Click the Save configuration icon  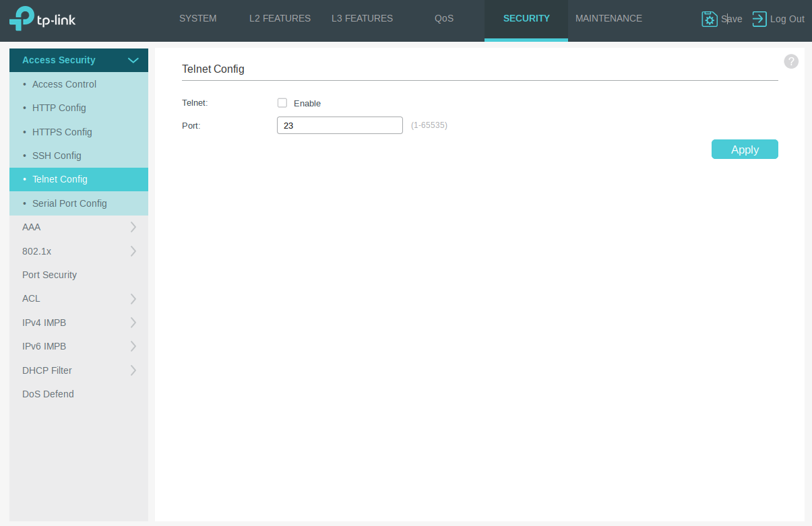point(710,19)
